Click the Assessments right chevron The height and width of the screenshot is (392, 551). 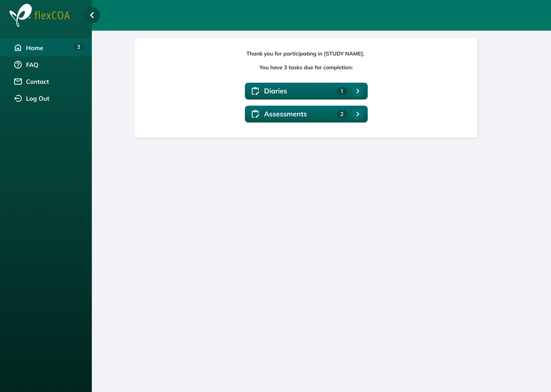point(358,114)
